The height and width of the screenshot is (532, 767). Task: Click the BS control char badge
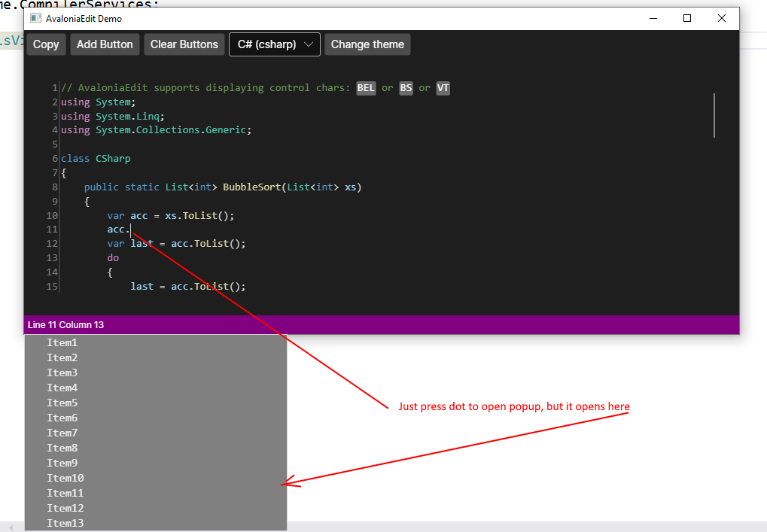(406, 88)
